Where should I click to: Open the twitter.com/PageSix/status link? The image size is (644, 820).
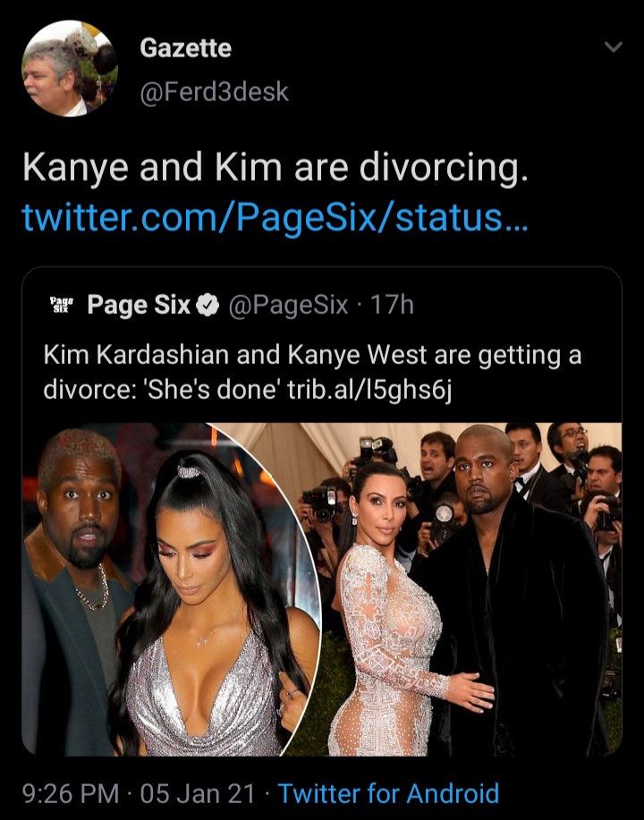click(x=275, y=217)
